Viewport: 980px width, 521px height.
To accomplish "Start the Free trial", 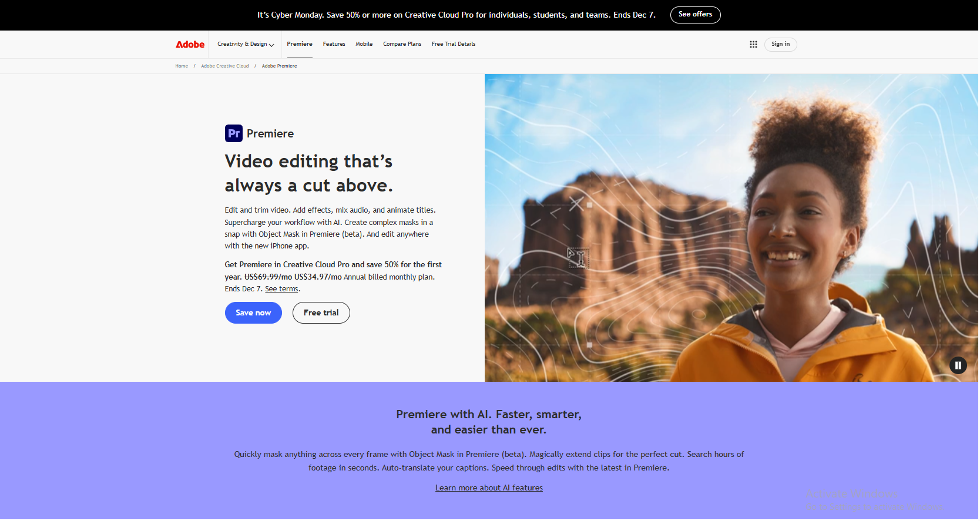I will (321, 313).
